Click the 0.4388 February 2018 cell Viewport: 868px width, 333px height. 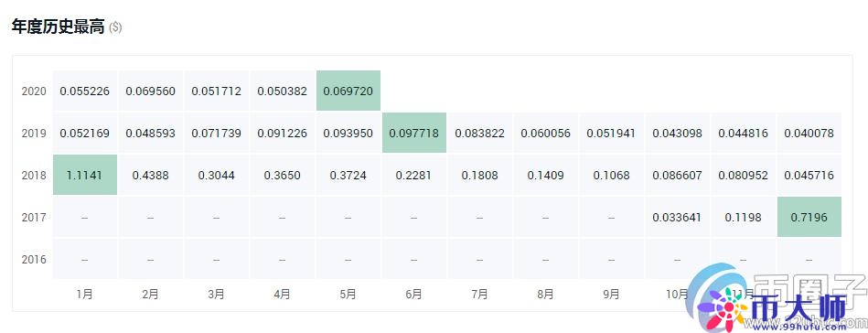151,175
